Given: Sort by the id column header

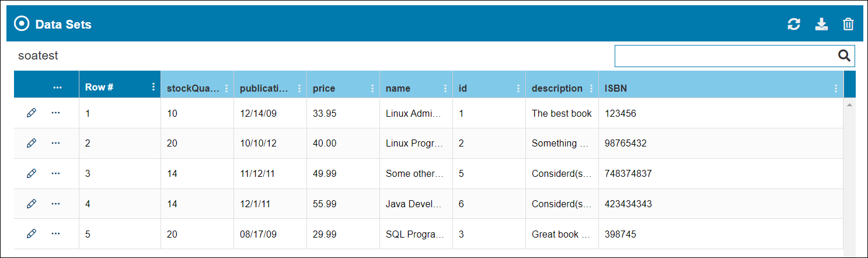Looking at the screenshot, I should point(463,89).
